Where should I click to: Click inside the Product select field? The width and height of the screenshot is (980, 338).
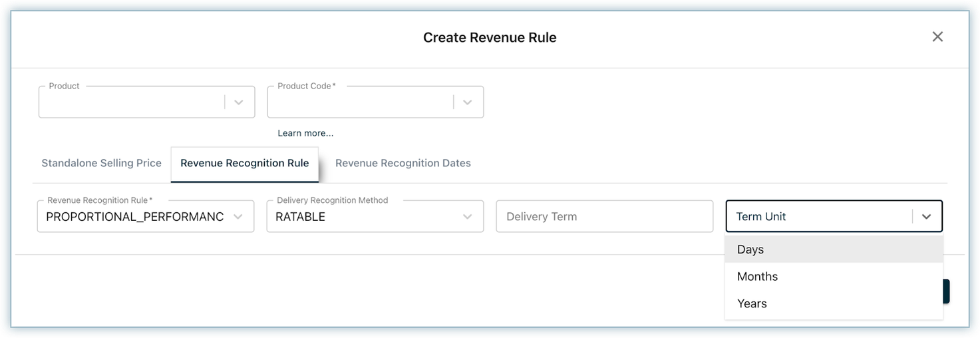point(130,102)
